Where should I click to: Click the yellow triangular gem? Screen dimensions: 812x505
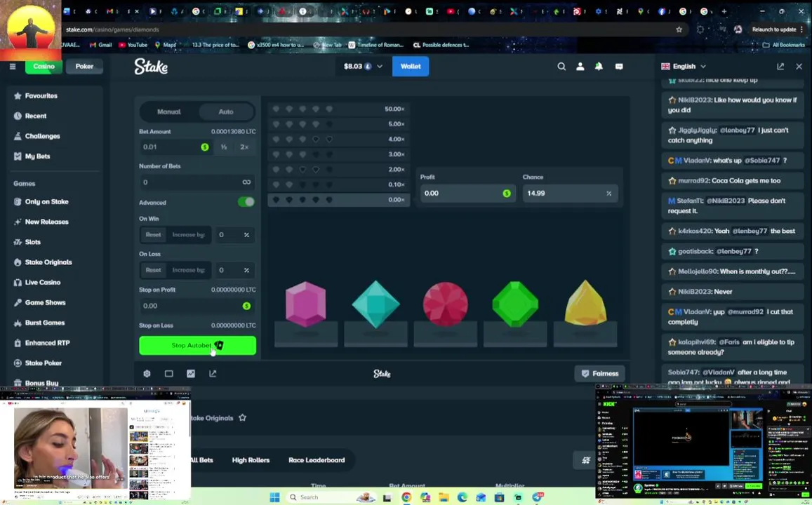coord(585,303)
